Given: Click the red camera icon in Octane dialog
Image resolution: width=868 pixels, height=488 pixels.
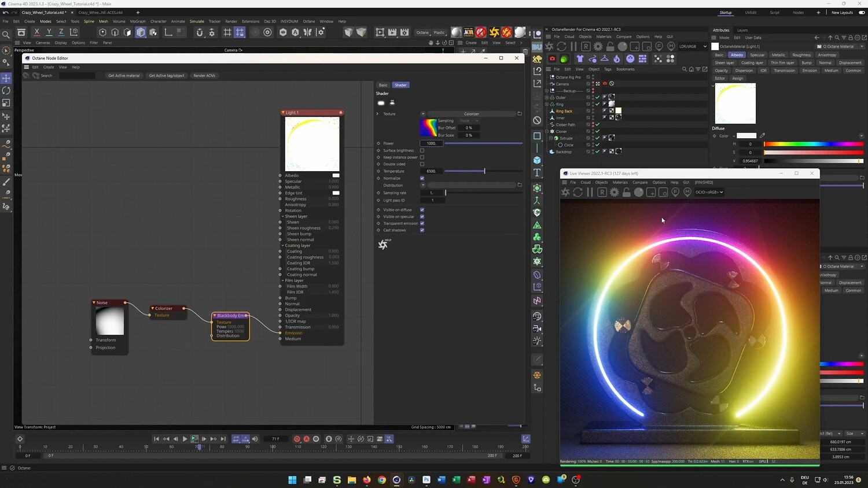Looking at the screenshot, I should point(552,58).
